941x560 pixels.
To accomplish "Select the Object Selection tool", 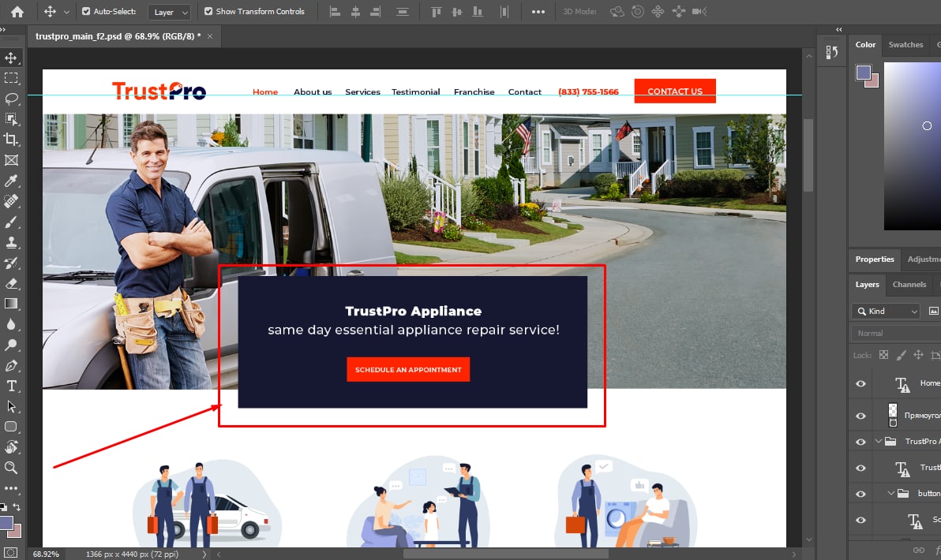I will tap(11, 119).
